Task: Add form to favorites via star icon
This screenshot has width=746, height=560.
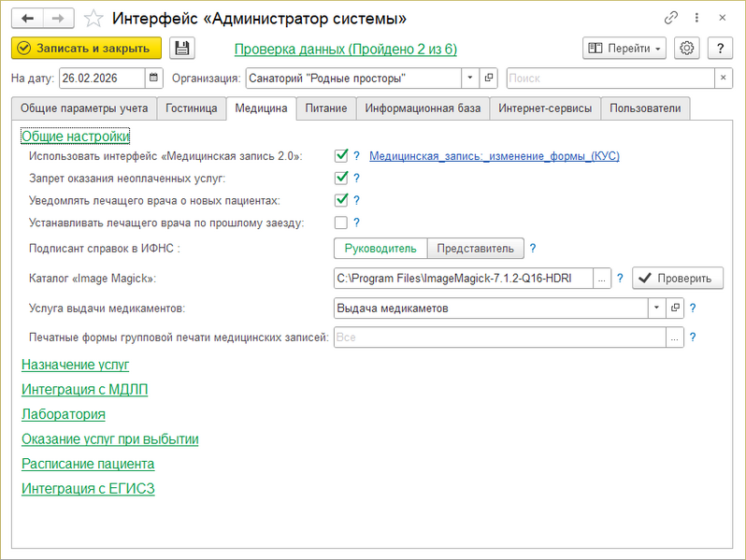Action: 93,19
